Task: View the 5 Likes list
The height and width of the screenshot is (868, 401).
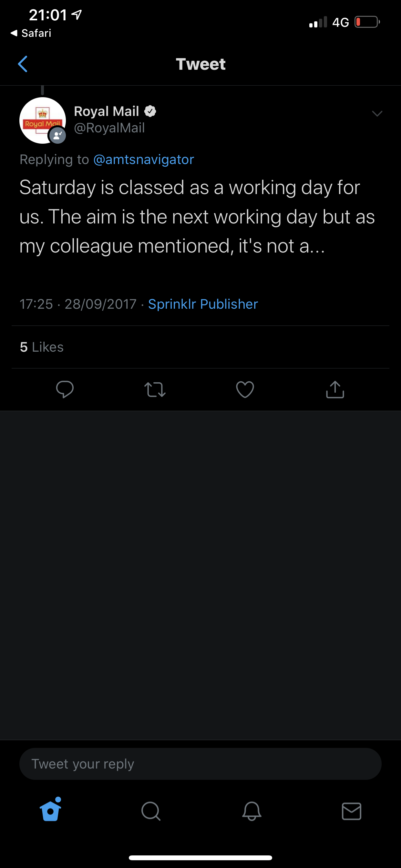Action: click(42, 347)
